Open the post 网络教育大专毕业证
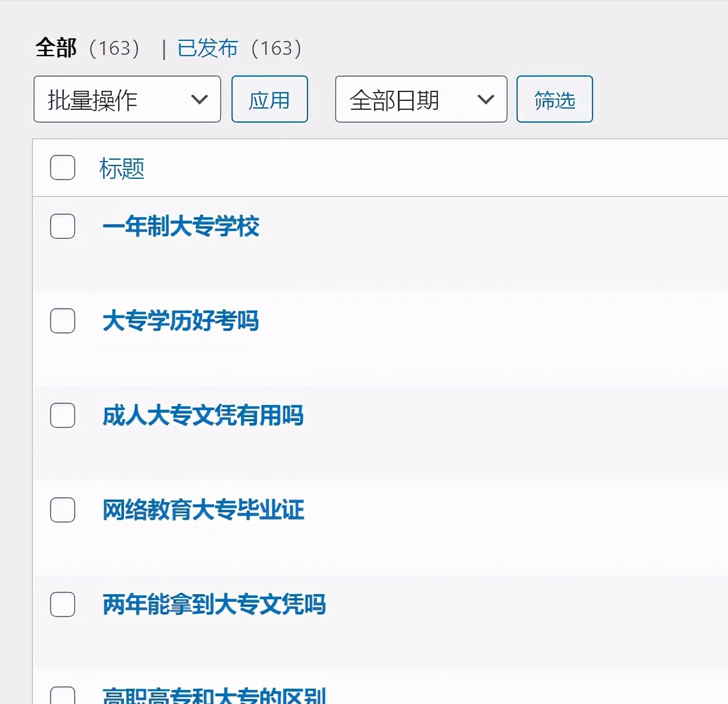Image resolution: width=728 pixels, height=704 pixels. [x=203, y=510]
